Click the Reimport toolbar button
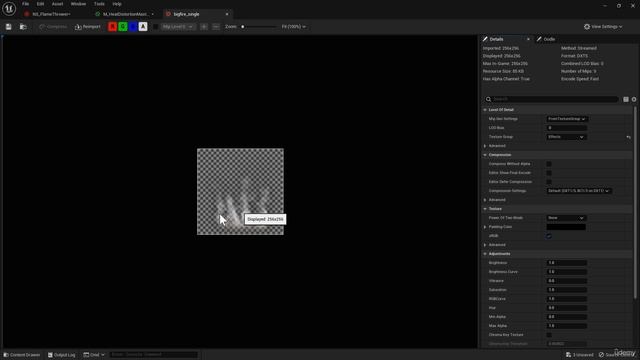The image size is (640, 360). [88, 27]
